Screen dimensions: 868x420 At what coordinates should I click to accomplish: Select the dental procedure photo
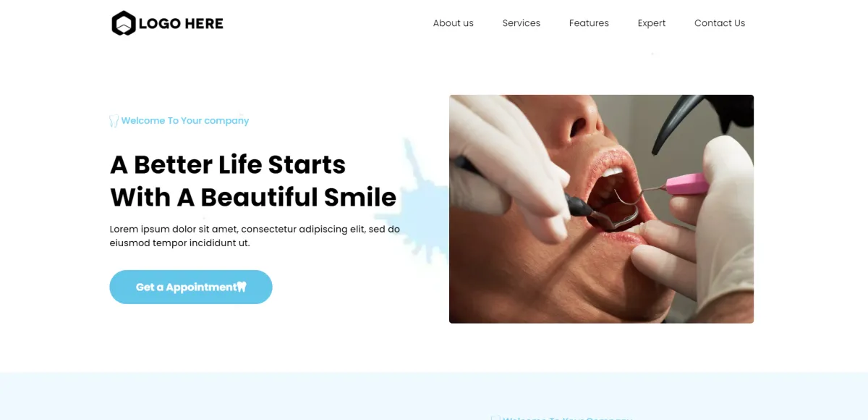pyautogui.click(x=601, y=209)
